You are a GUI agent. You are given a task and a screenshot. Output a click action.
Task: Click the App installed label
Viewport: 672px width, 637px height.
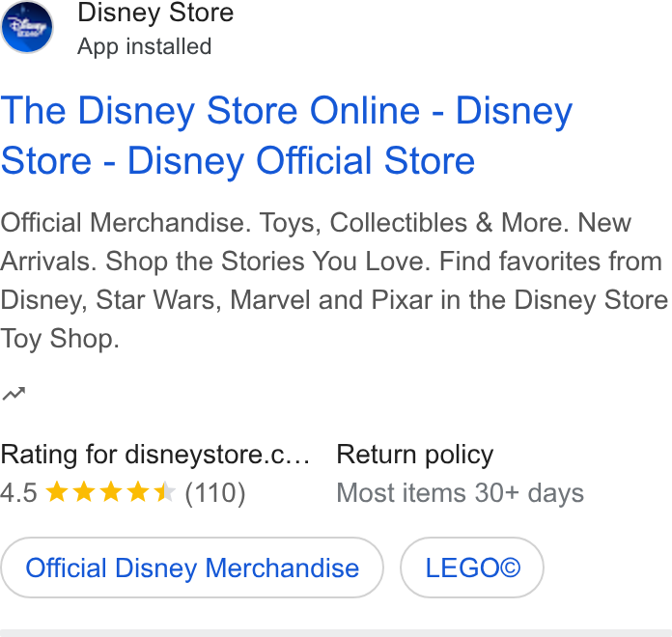145,46
